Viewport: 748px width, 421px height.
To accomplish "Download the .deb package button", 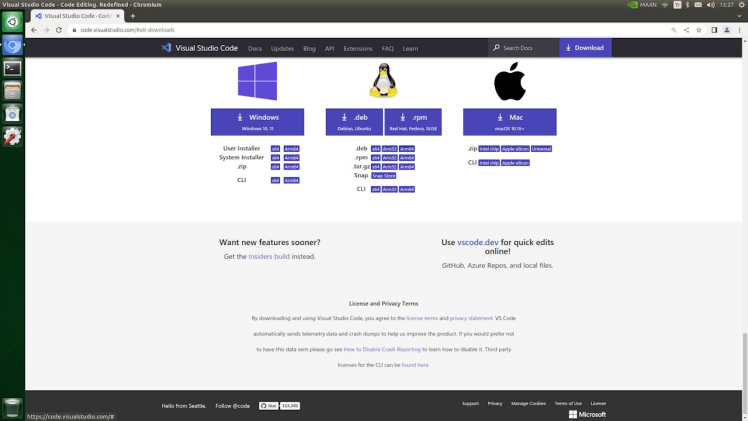I will click(354, 122).
